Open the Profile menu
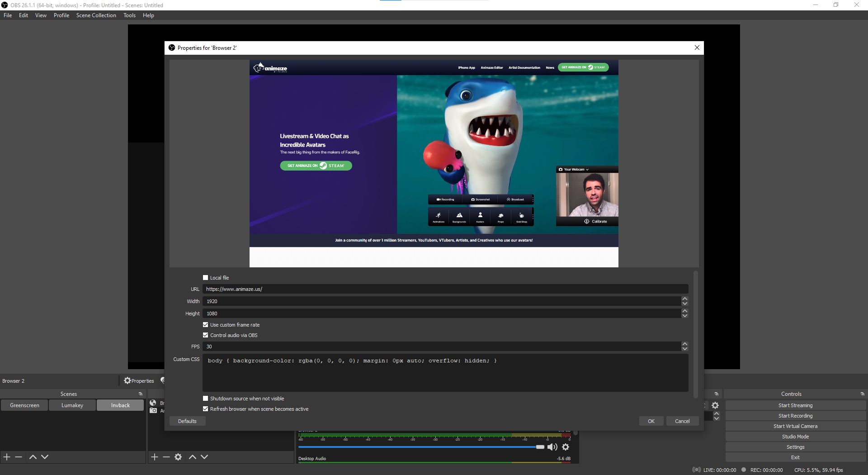 click(x=61, y=15)
